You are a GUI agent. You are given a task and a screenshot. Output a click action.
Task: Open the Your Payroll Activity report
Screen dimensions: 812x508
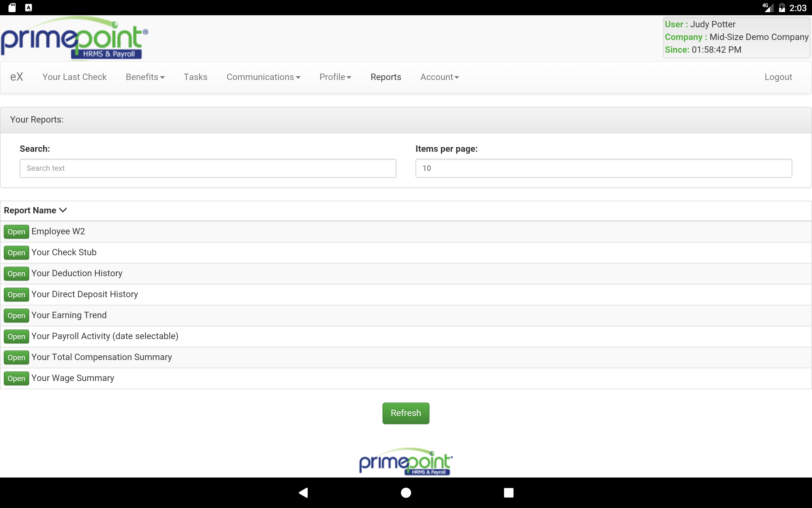[16, 336]
